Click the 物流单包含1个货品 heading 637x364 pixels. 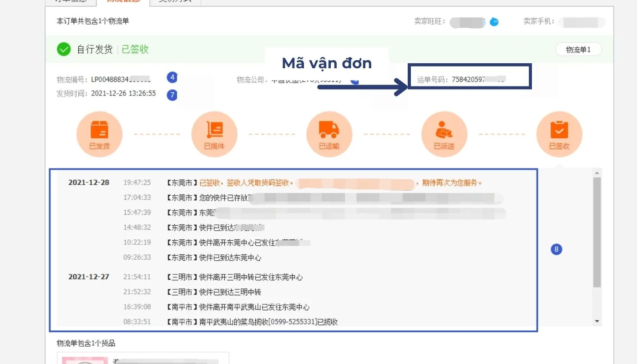pyautogui.click(x=86, y=343)
